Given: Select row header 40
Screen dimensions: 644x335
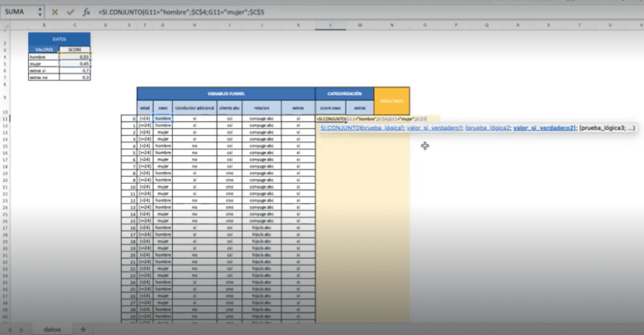Looking at the screenshot, I should pos(5,316).
